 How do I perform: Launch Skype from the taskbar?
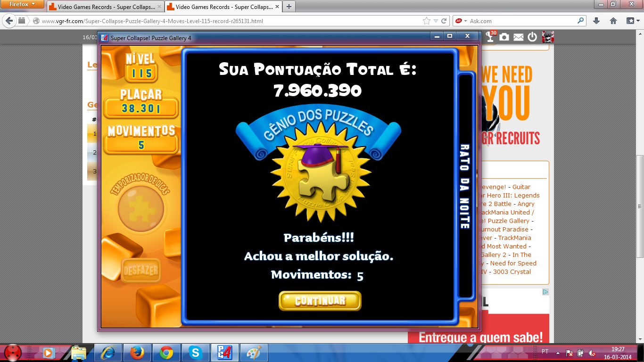click(195, 352)
